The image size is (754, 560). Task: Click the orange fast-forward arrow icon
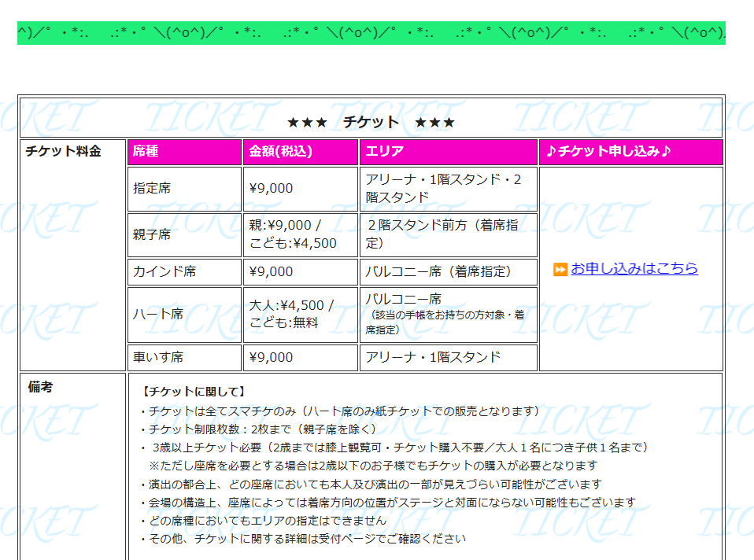coord(560,269)
